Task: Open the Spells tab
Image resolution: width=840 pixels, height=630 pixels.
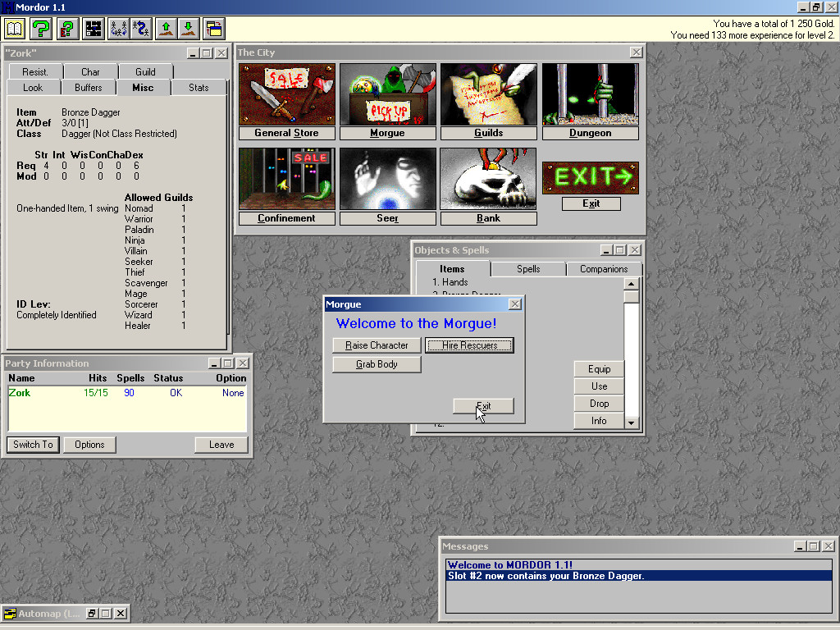Action: pos(528,269)
